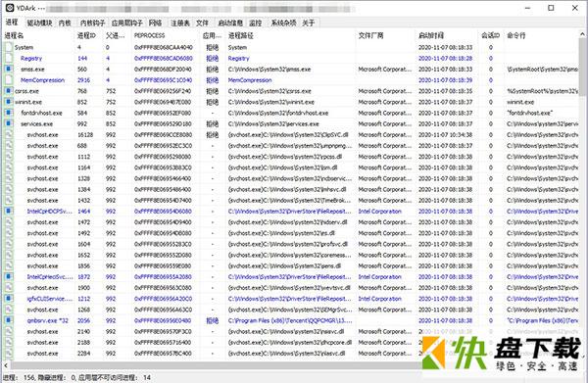The height and width of the screenshot is (383, 588).
Task: Click the icon of svchost.exe PID 1432
Action: [9, 200]
